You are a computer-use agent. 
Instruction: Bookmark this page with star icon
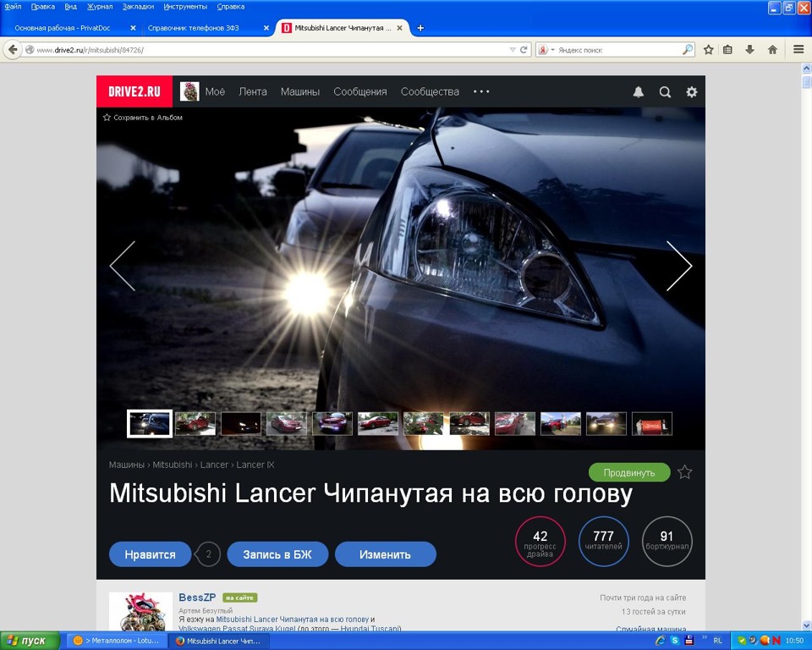[x=709, y=50]
